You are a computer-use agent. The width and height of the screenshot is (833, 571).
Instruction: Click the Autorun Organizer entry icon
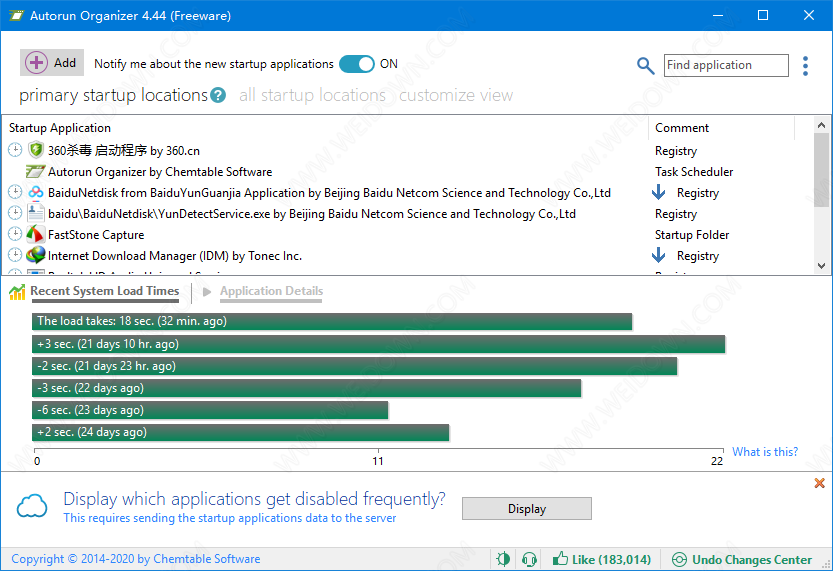pyautogui.click(x=35, y=172)
